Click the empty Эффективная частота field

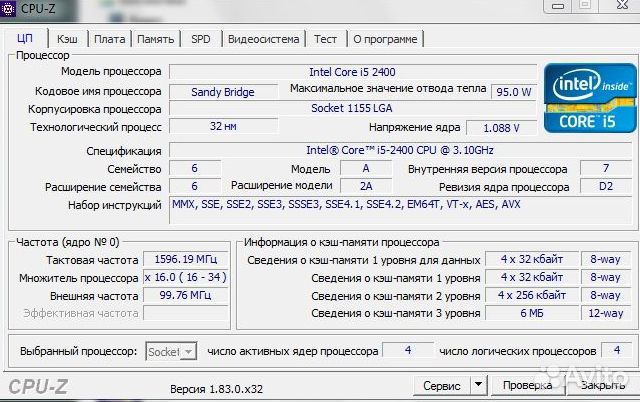186,313
